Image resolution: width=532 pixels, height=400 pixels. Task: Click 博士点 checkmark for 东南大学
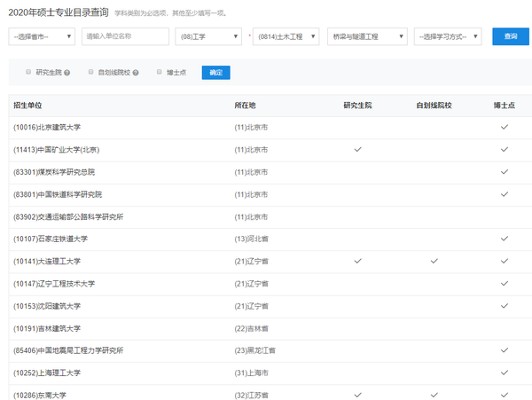(x=505, y=395)
